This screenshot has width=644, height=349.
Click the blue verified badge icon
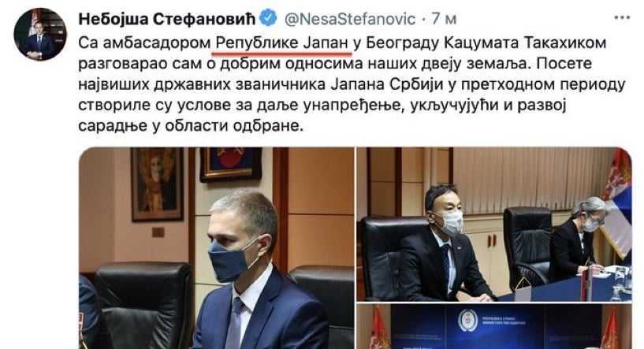coord(269,18)
